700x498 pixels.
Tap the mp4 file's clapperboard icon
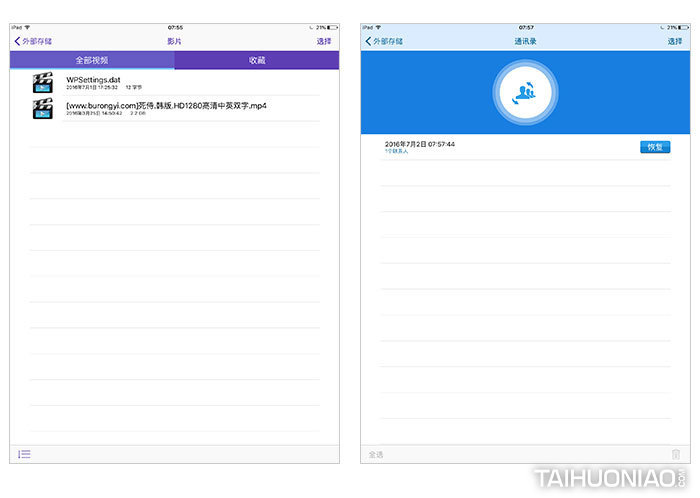[42, 109]
